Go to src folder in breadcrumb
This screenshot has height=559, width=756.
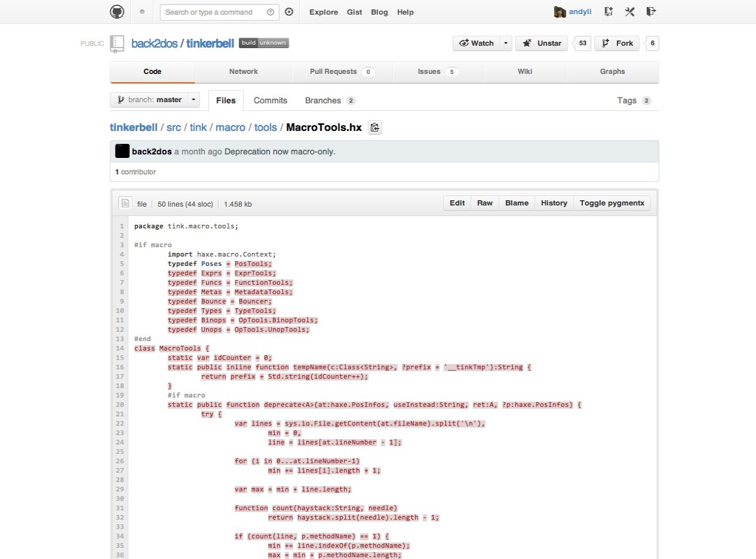click(174, 127)
